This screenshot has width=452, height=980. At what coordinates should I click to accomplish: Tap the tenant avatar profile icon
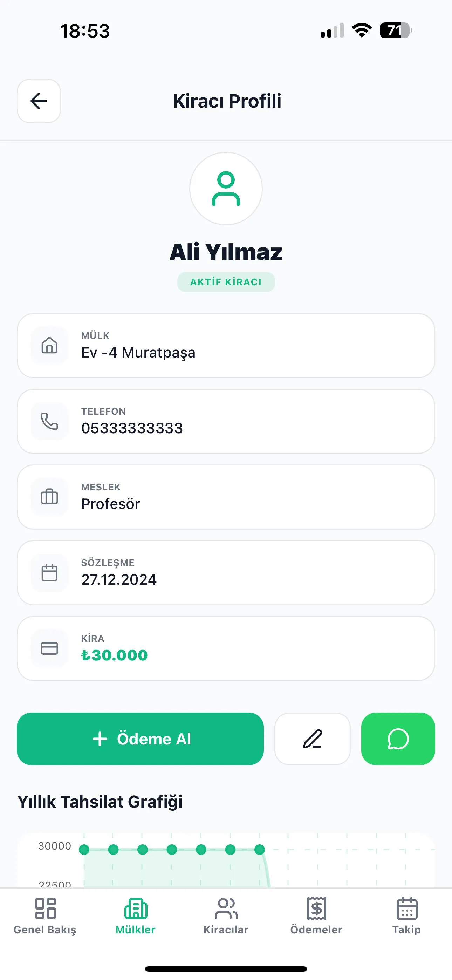pos(226,189)
